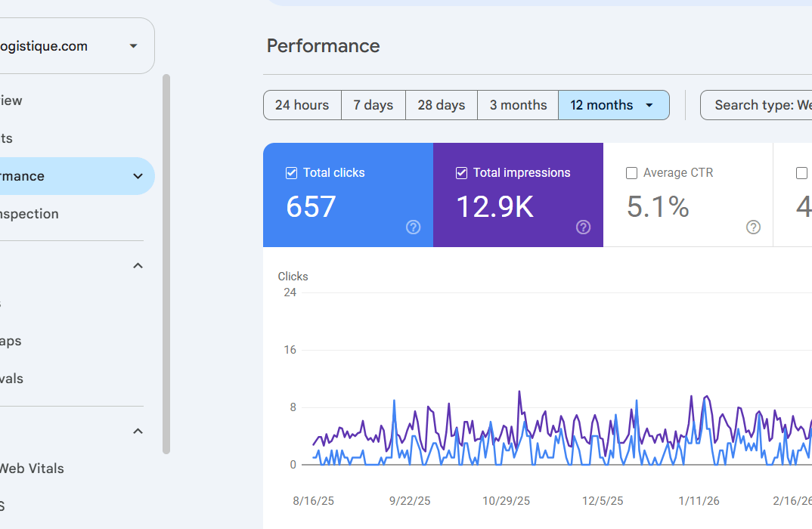This screenshot has height=529, width=812.
Task: Open help icon on Average CTR card
Action: 753,227
